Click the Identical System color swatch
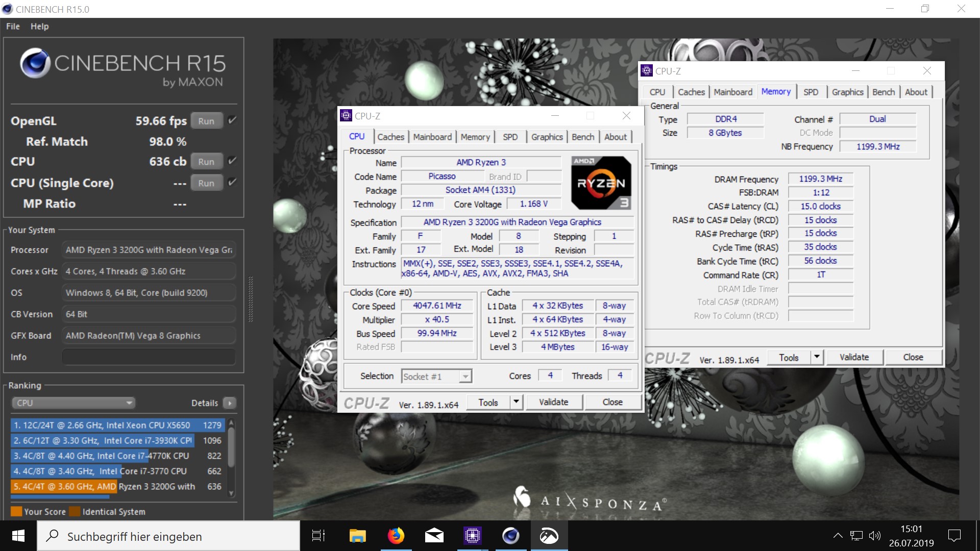This screenshot has height=551, width=980. (x=75, y=511)
